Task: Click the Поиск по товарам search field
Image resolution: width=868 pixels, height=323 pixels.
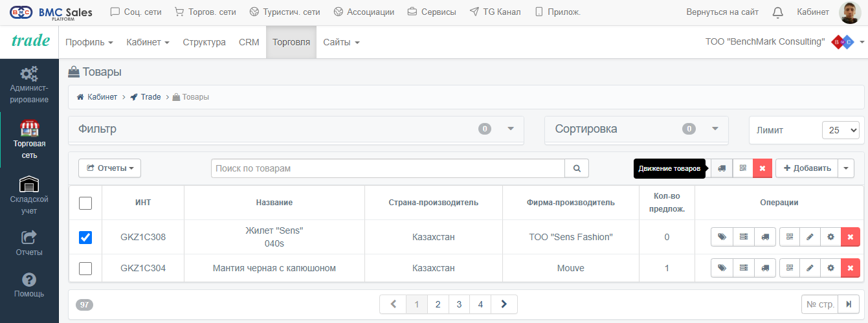Action: pyautogui.click(x=388, y=168)
